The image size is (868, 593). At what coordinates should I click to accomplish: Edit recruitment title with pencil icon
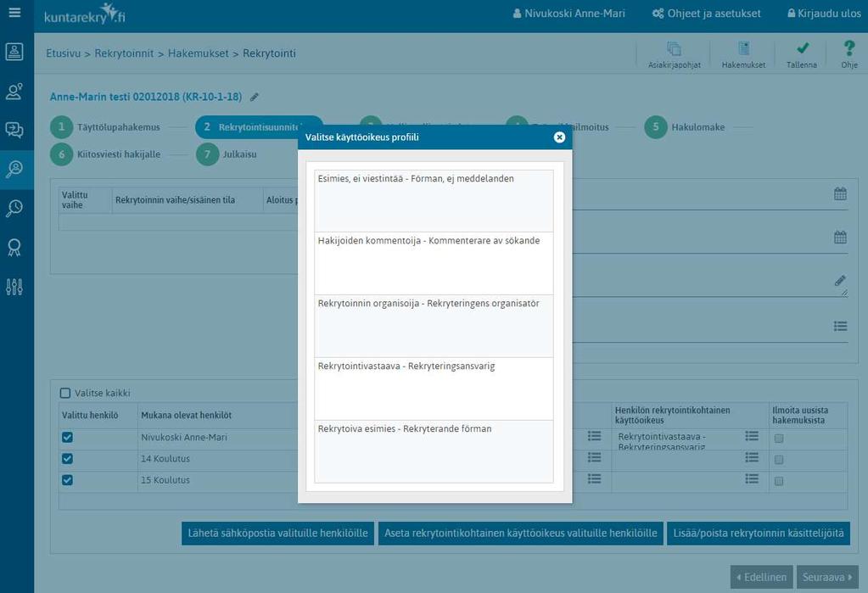[x=254, y=98]
